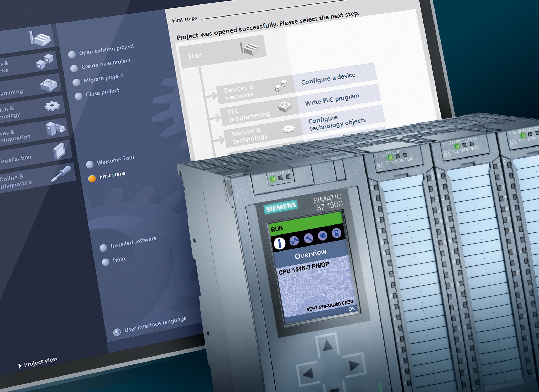The image size is (539, 392).
Task: Select the wrench settings icon on PLC display
Action: click(308, 238)
